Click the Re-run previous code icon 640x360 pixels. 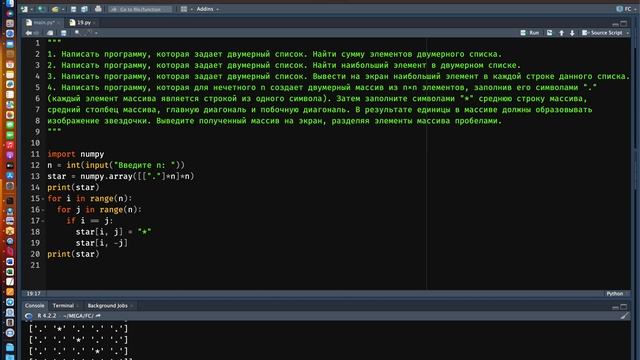(x=549, y=33)
